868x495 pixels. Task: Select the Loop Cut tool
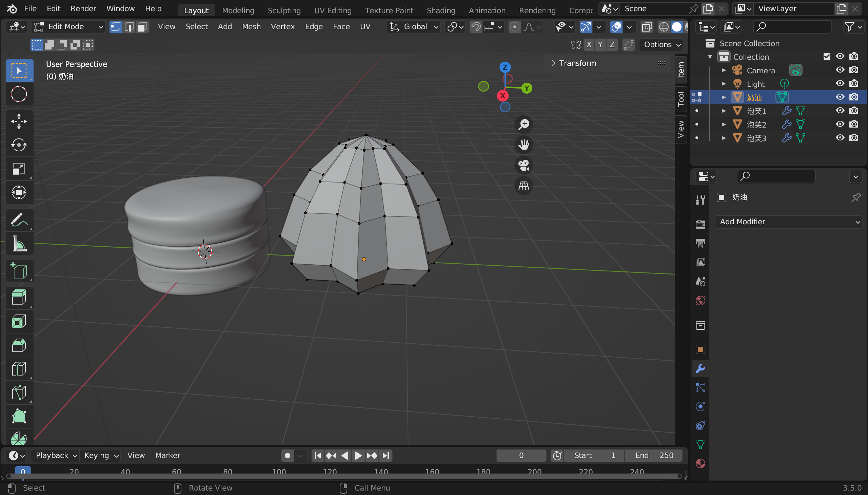pos(19,369)
